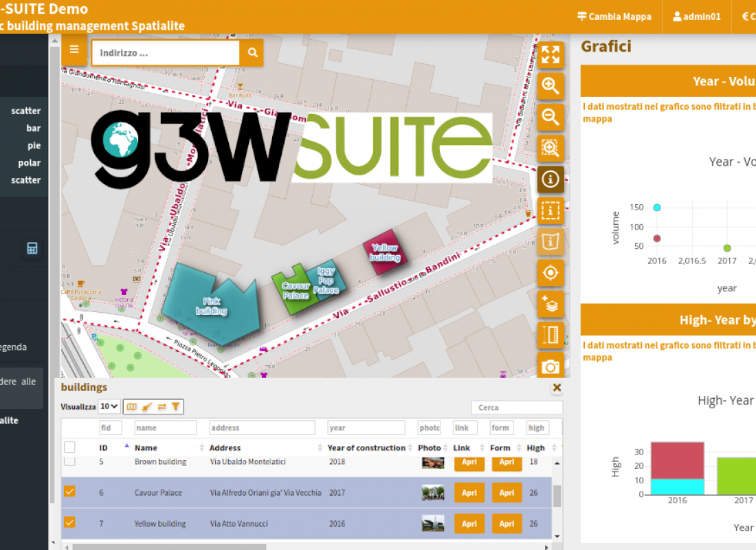Toggle the table filter funnel icon
Image resolution: width=756 pixels, height=550 pixels.
coord(175,407)
